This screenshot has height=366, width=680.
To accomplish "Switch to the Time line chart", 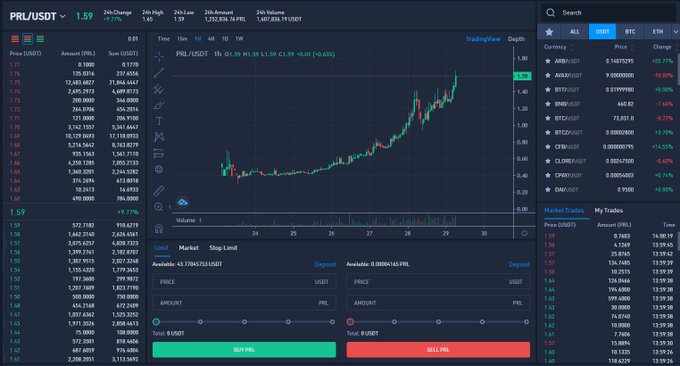I will pyautogui.click(x=163, y=39).
